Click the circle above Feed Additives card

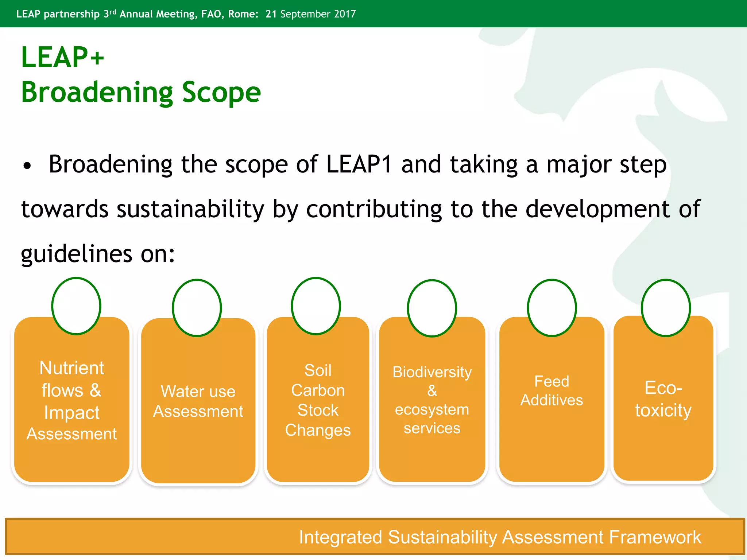point(552,308)
